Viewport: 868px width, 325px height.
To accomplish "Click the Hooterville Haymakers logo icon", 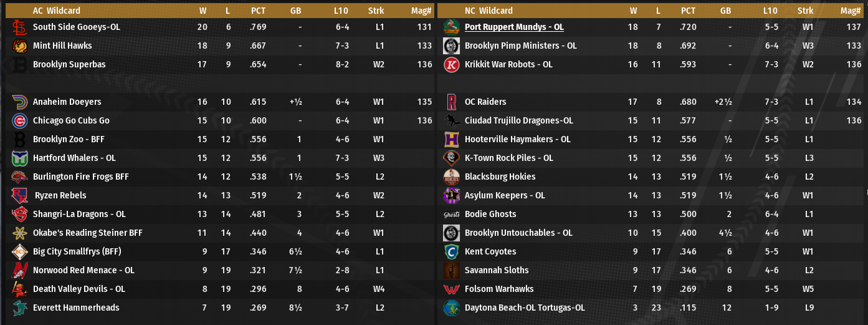I will [451, 139].
